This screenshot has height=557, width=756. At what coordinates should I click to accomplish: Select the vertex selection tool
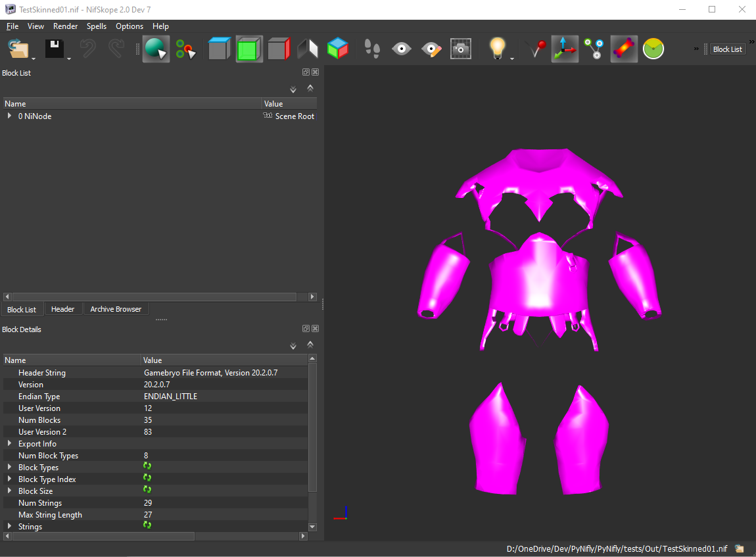point(185,49)
